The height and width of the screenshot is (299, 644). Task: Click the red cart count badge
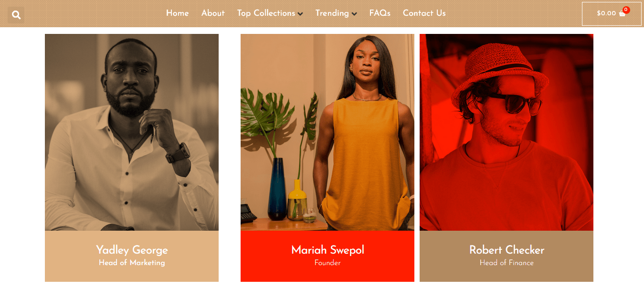(x=626, y=10)
